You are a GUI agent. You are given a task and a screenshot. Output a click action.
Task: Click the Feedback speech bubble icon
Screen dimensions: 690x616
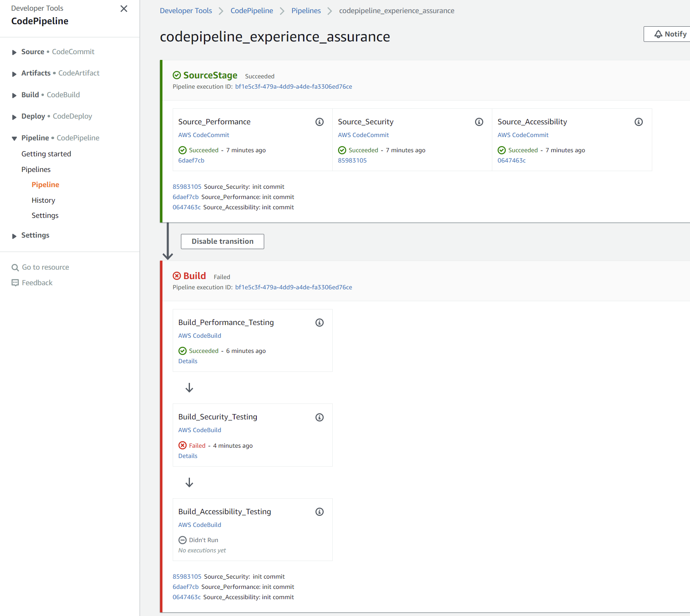(x=15, y=283)
